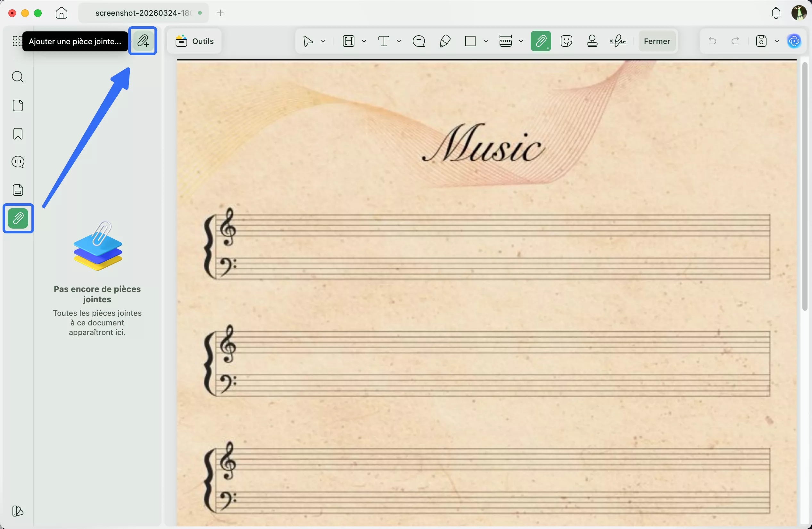Screen dimensions: 812x529
Task: Open the comments list sidebar panel
Action: (18, 162)
